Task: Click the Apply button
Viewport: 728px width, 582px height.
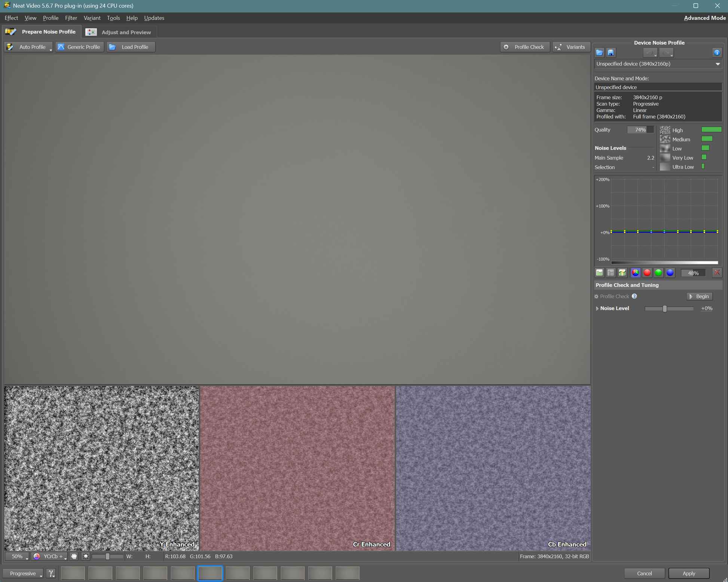Action: (x=688, y=573)
